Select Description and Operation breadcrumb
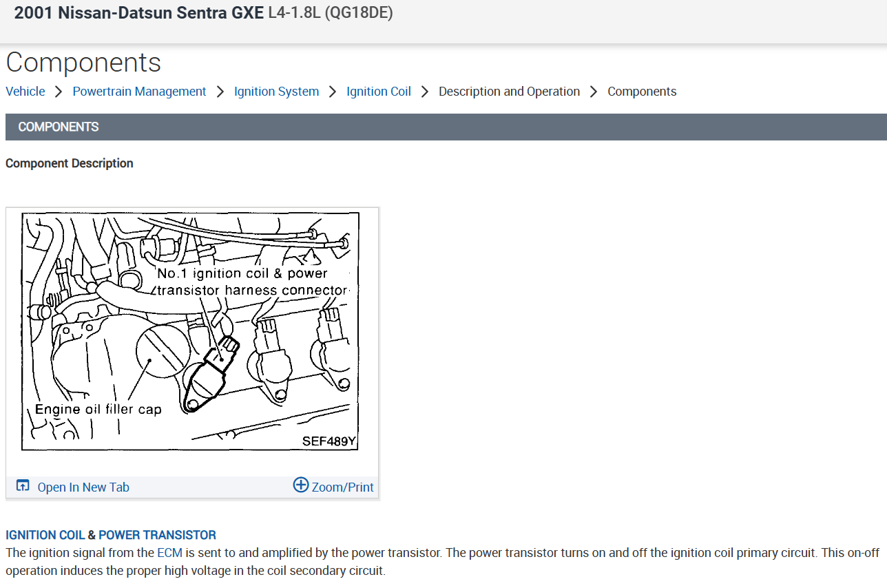Image resolution: width=887 pixels, height=588 pixels. (x=509, y=92)
